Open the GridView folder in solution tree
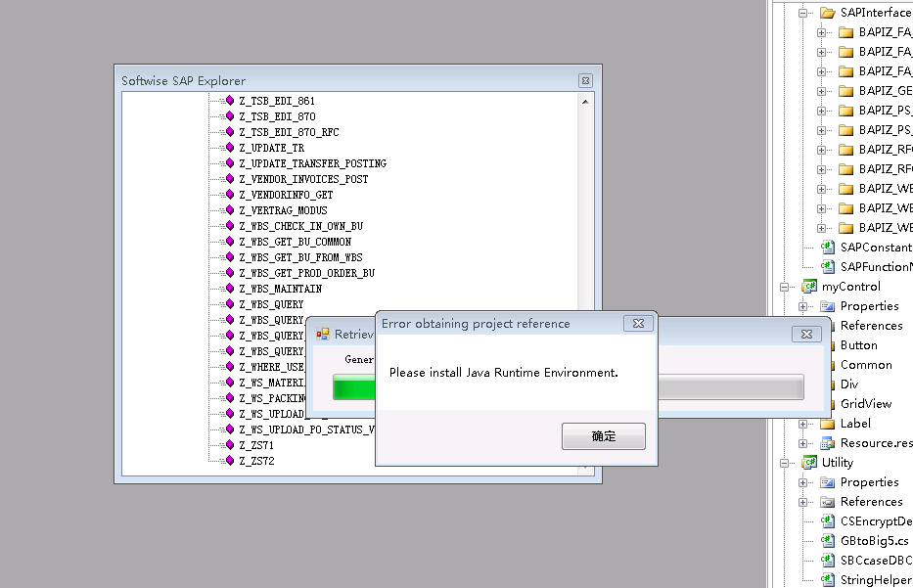Viewport: 913px width, 588px height. (866, 404)
